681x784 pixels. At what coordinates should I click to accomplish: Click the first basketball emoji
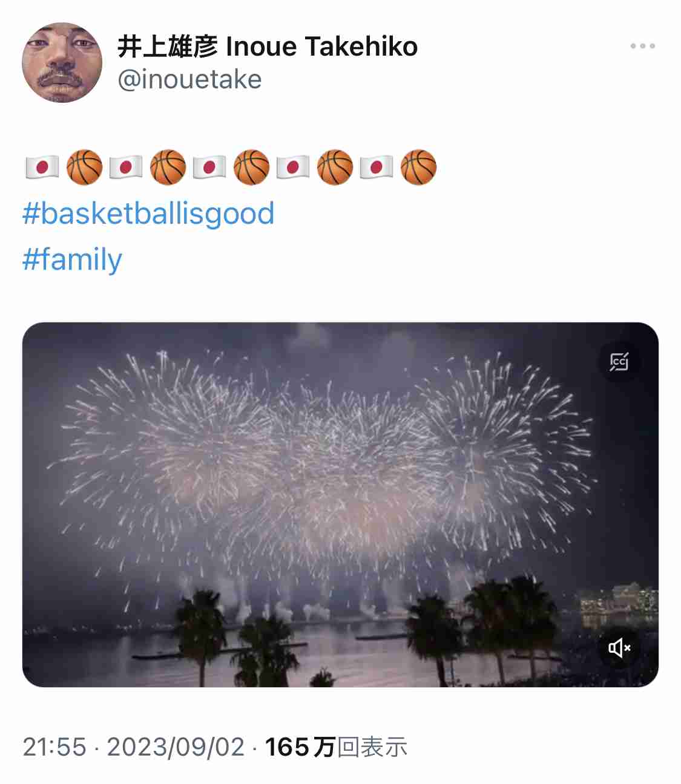pyautogui.click(x=84, y=167)
